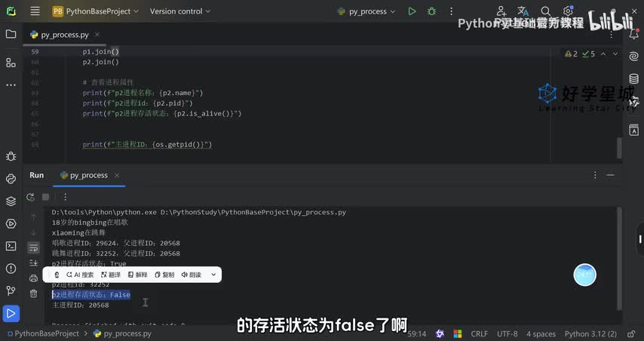Open Python 3.12 (2) interpreter selector
644x341 pixels.
(590, 333)
